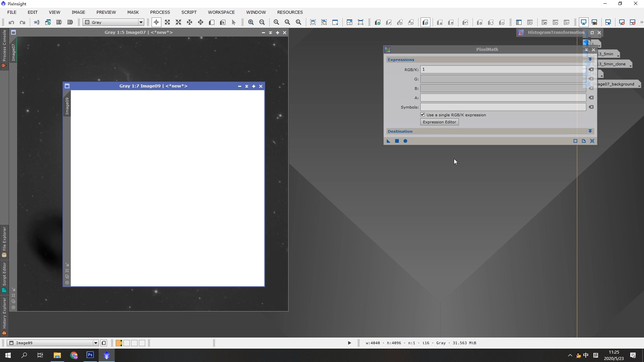Open File Explorer in the Windows taskbar

[x=57, y=355]
